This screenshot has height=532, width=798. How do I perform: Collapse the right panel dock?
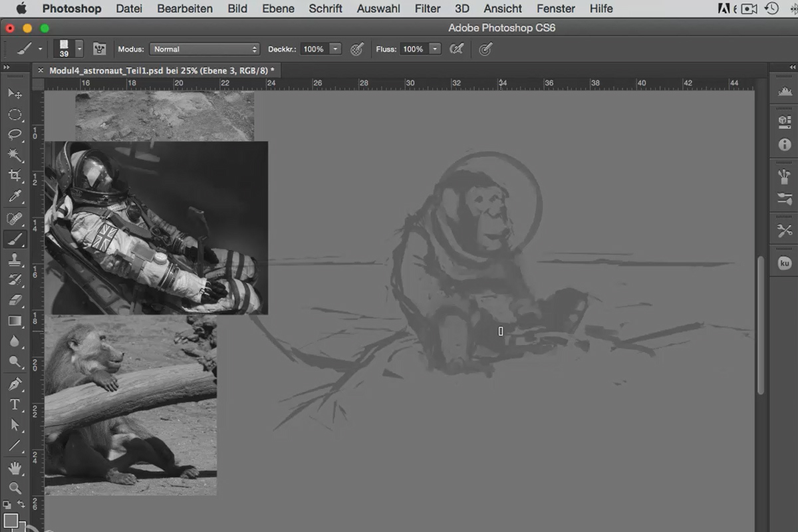coord(791,66)
